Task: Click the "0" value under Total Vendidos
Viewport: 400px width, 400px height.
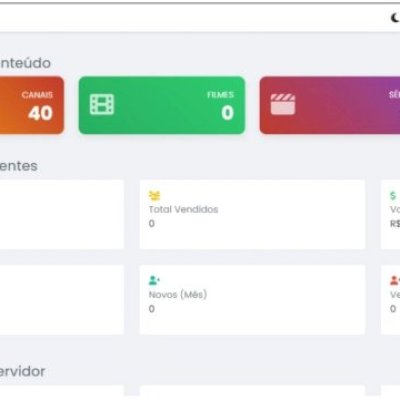Action: tap(152, 223)
